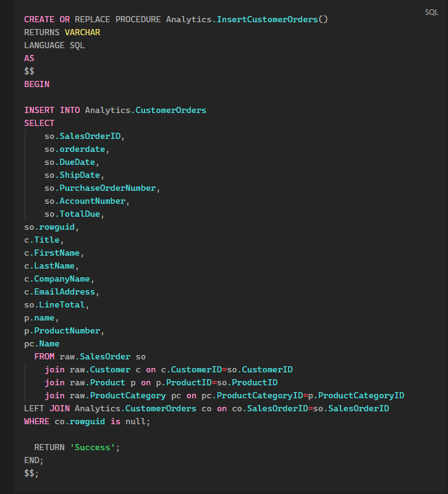Click the so.orderdate column line
448x494 pixels.
click(x=77, y=149)
